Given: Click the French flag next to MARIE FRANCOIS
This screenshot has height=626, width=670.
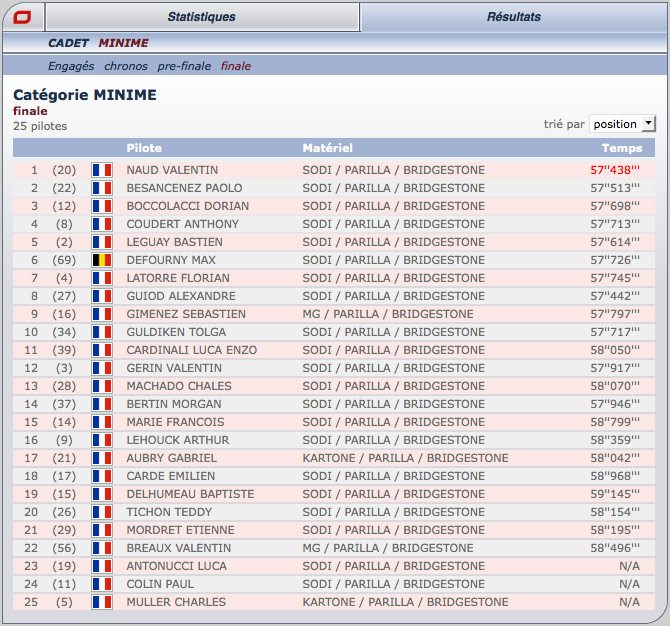Looking at the screenshot, I should [102, 422].
